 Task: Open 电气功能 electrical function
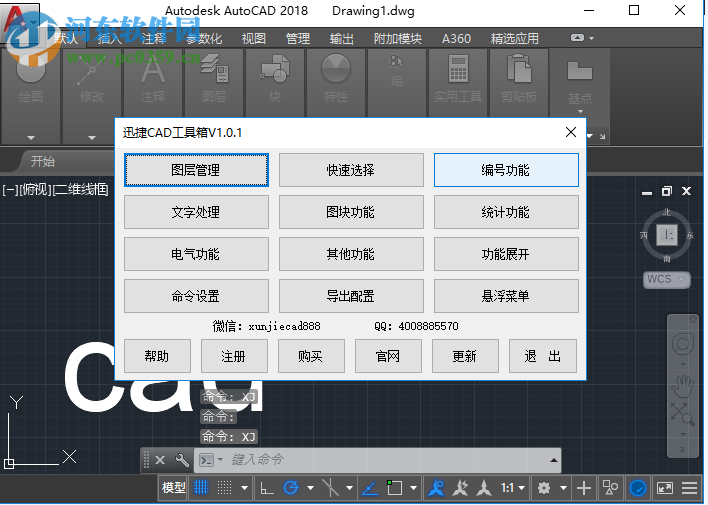pyautogui.click(x=196, y=254)
